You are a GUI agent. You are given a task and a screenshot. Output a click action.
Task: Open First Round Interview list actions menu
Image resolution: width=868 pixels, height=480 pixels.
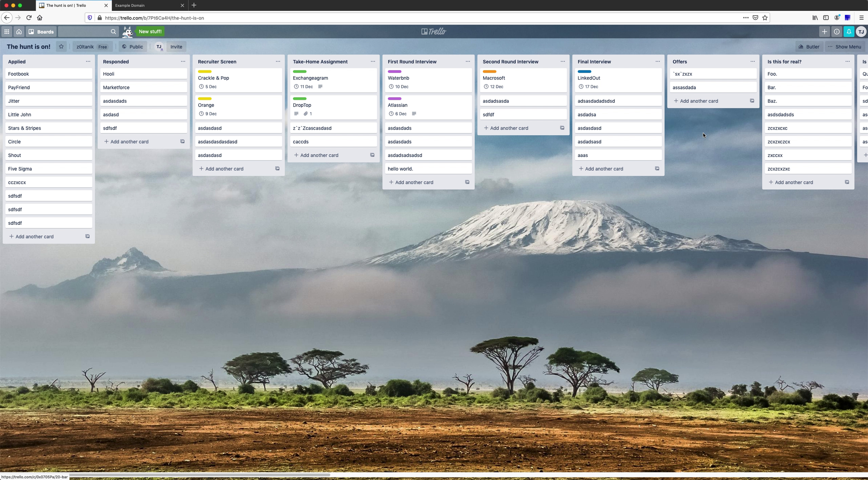click(x=468, y=61)
